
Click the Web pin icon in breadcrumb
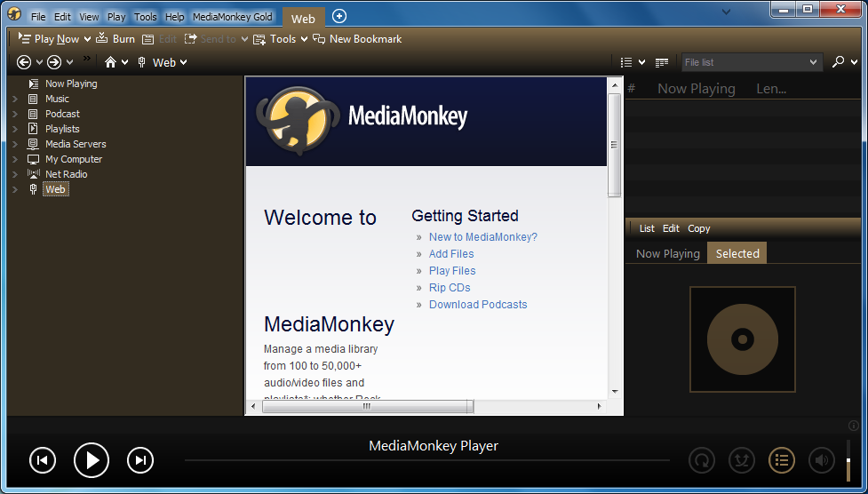pyautogui.click(x=142, y=62)
